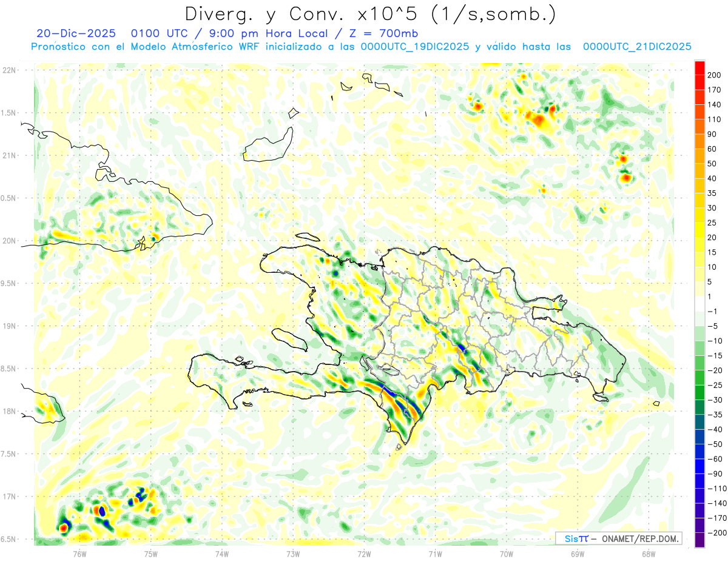Click the "9.5N" latitude label

click(x=9, y=284)
